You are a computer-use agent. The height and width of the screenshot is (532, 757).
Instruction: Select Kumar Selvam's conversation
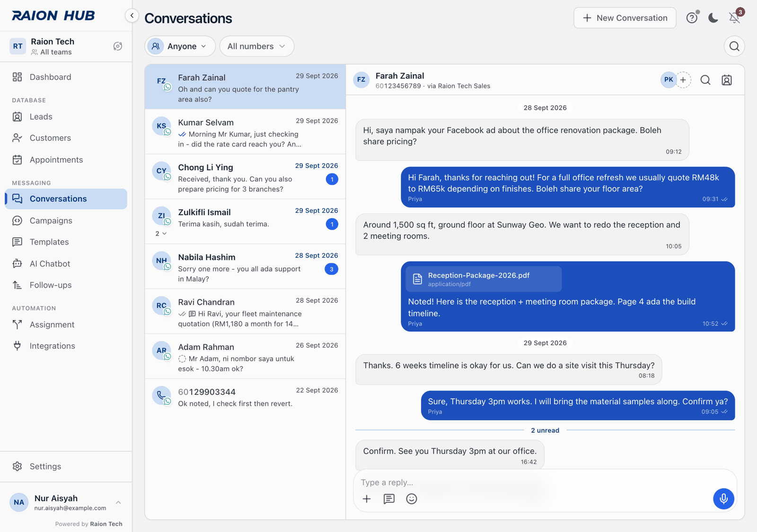point(245,132)
